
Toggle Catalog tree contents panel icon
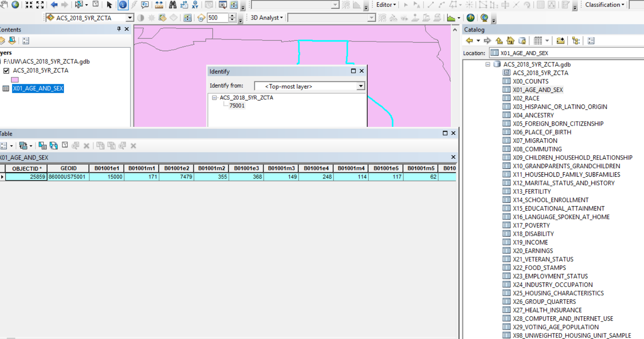pyautogui.click(x=575, y=40)
